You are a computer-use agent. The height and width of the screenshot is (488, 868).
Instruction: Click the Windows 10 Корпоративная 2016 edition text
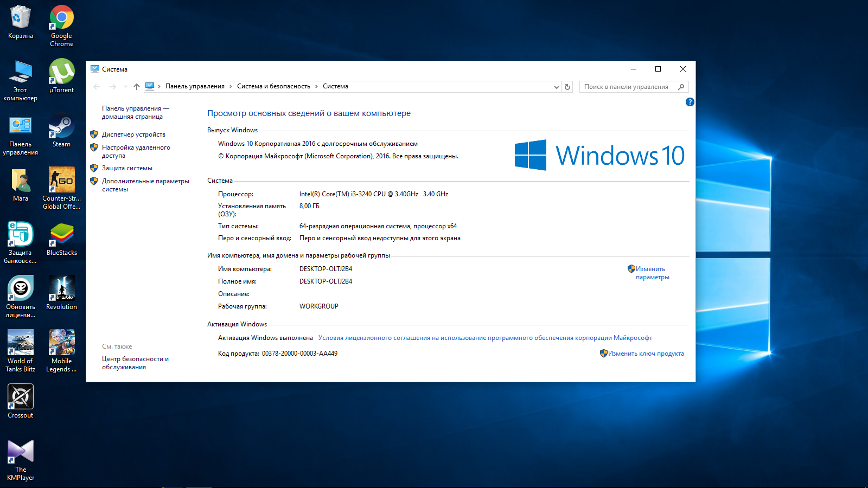pos(318,144)
